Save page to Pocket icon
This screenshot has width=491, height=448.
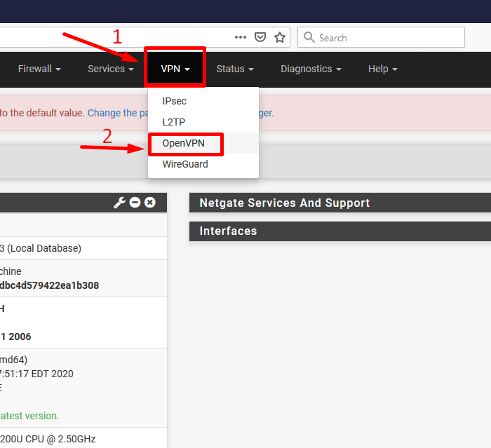[x=260, y=37]
